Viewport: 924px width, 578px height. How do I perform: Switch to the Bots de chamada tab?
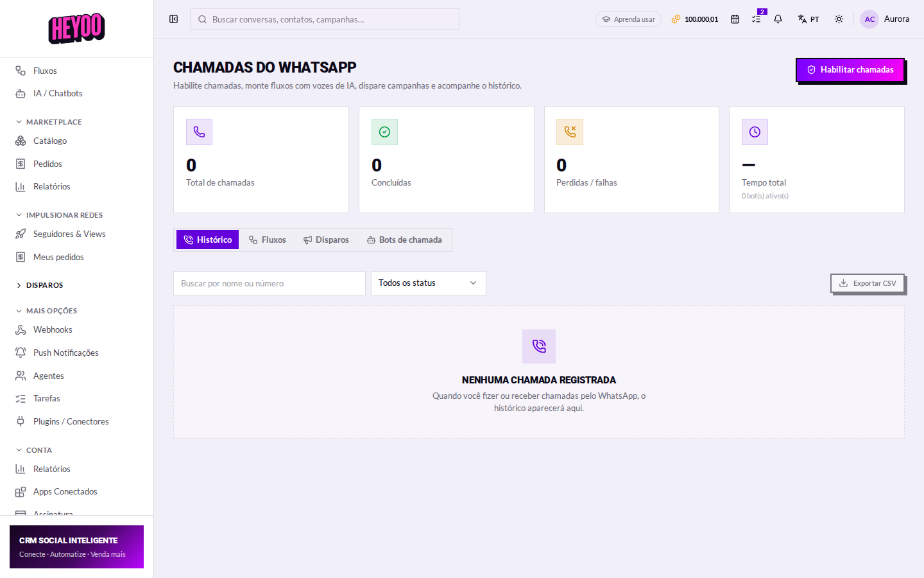tap(404, 240)
